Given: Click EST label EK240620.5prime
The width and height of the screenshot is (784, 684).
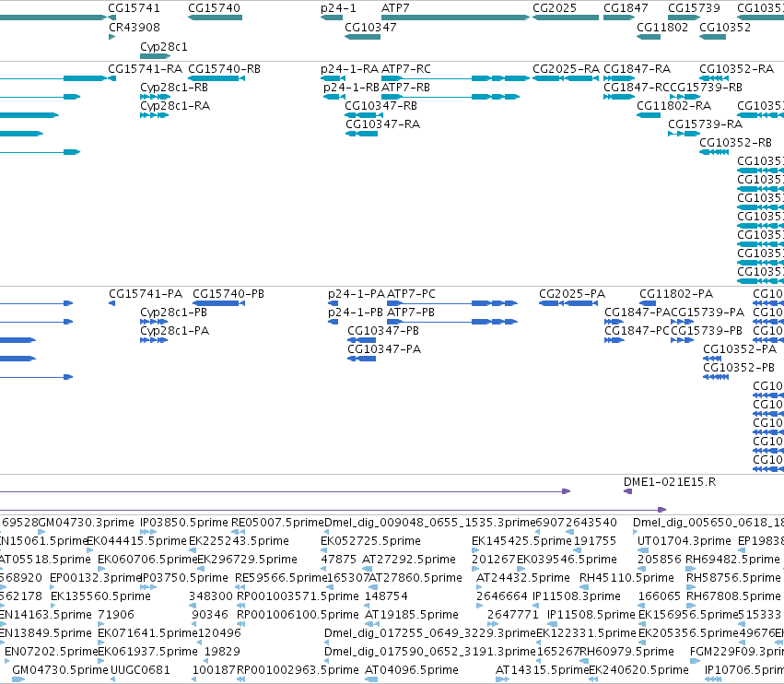Looking at the screenshot, I should pyautogui.click(x=639, y=669).
